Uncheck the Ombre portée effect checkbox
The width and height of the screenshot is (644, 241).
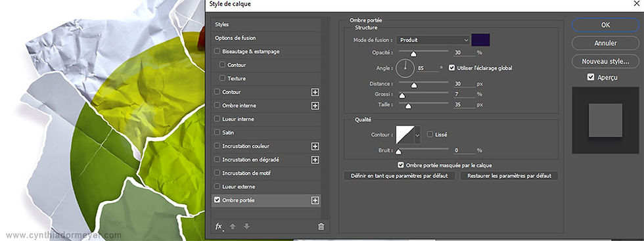(x=218, y=200)
